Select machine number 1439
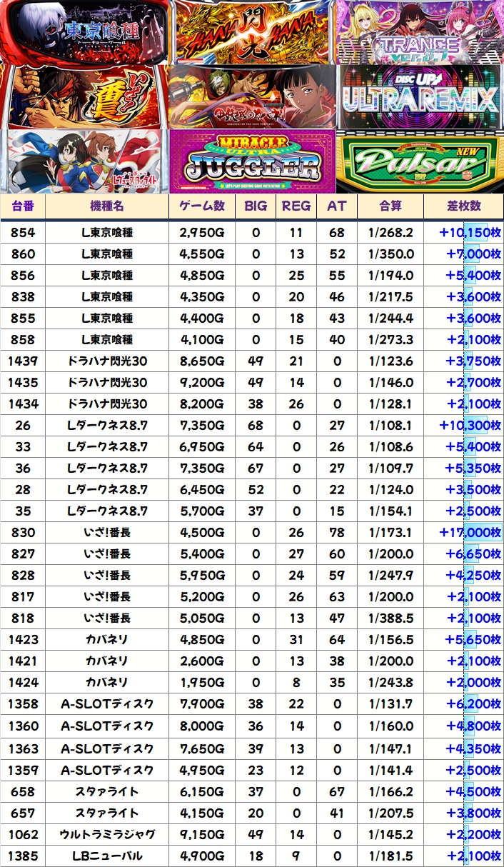Viewport: 504px width, 867px height. click(x=23, y=361)
